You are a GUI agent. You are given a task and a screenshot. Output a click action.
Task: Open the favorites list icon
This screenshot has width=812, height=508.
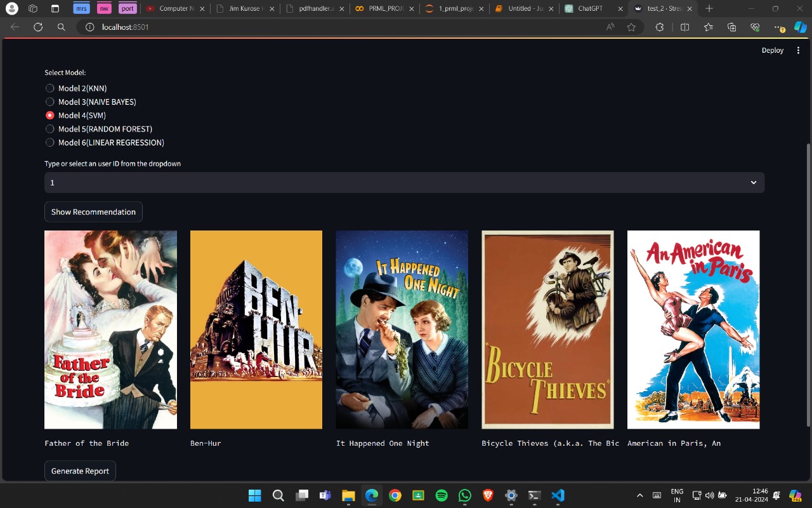click(x=708, y=27)
